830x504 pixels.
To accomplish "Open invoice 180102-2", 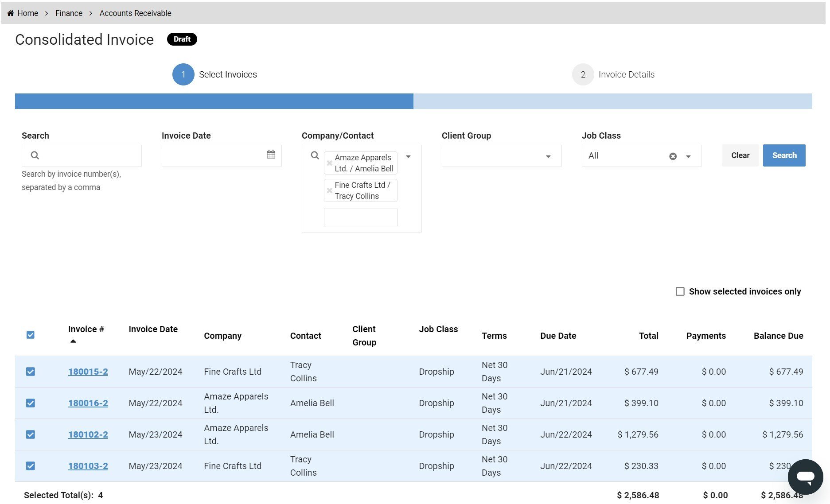I will pyautogui.click(x=88, y=434).
